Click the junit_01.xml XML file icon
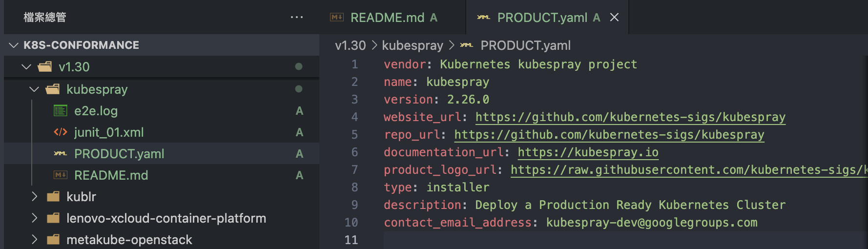Image resolution: width=868 pixels, height=249 pixels. click(60, 132)
